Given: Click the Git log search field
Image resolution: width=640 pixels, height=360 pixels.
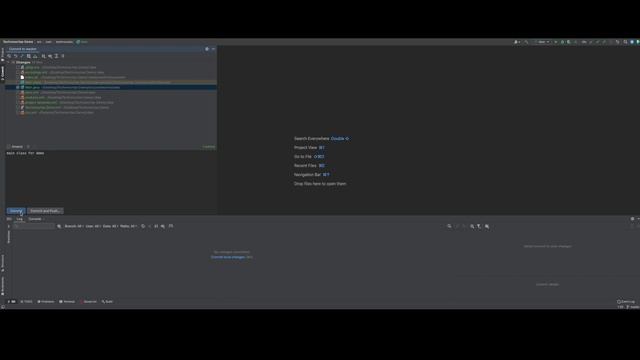Looking at the screenshot, I should [33, 226].
